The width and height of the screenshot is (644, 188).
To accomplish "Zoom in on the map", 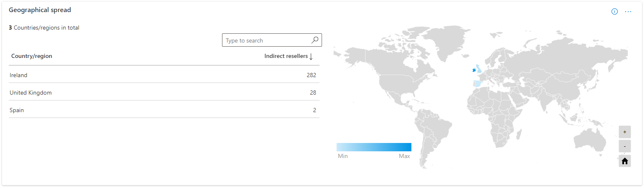I will (625, 132).
